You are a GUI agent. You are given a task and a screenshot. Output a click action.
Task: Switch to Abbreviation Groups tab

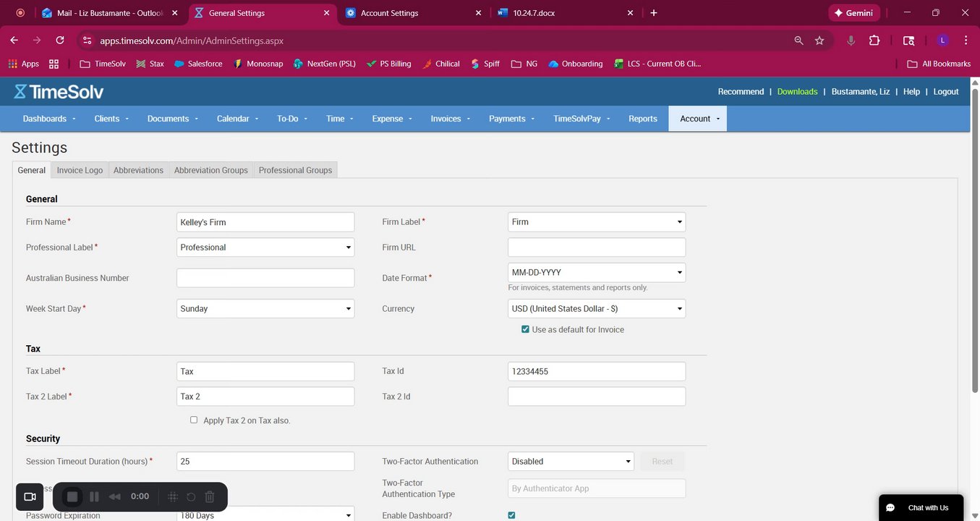211,170
